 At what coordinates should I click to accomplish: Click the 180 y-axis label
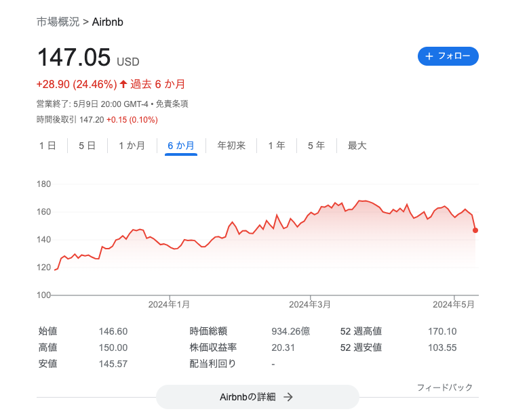pyautogui.click(x=43, y=184)
